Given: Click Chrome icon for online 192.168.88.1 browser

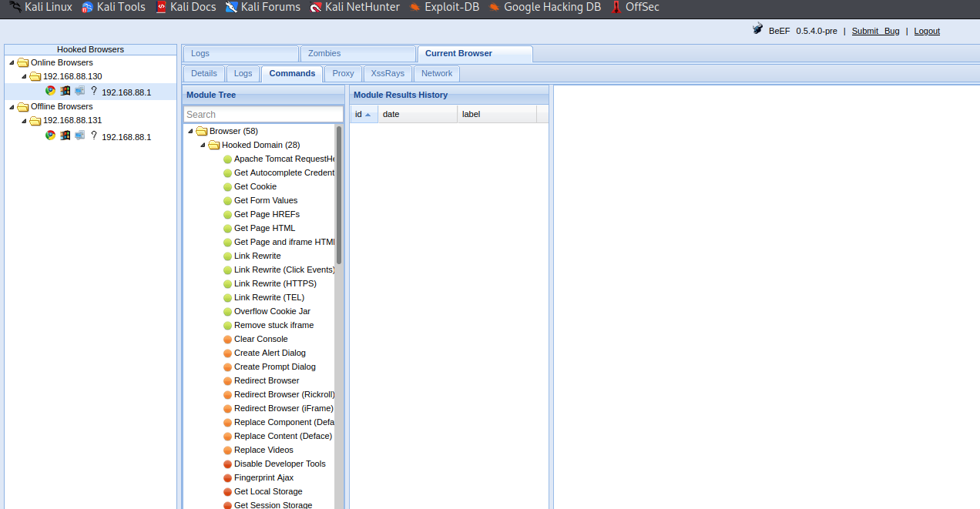Looking at the screenshot, I should [50, 91].
